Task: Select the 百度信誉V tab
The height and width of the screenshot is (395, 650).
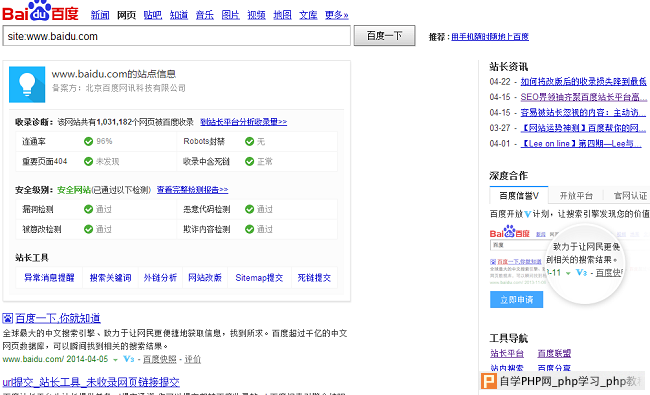Action: click(x=519, y=195)
